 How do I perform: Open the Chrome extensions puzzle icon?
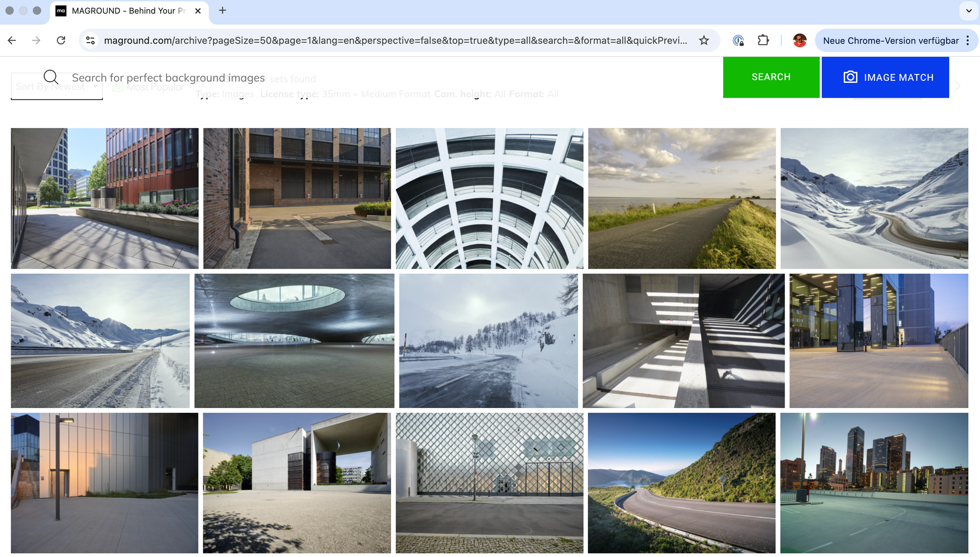pyautogui.click(x=763, y=40)
